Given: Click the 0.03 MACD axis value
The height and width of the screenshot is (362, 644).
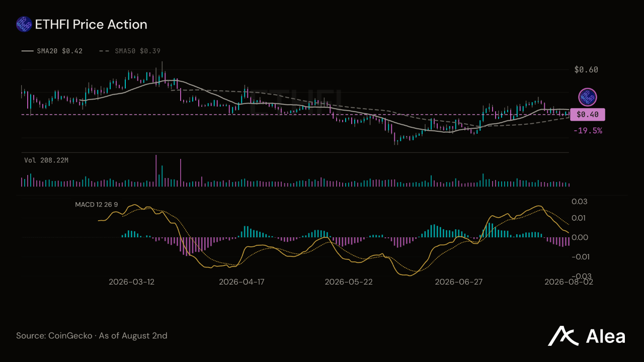Looking at the screenshot, I should [x=580, y=201].
